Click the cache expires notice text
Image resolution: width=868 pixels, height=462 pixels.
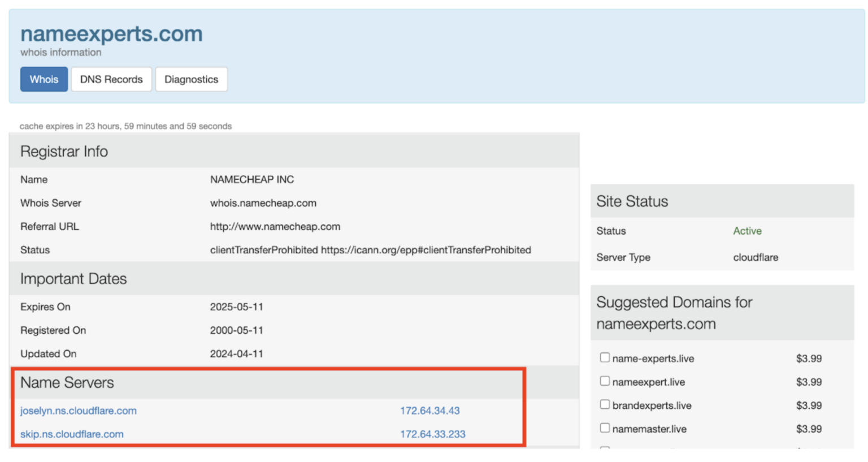(125, 126)
